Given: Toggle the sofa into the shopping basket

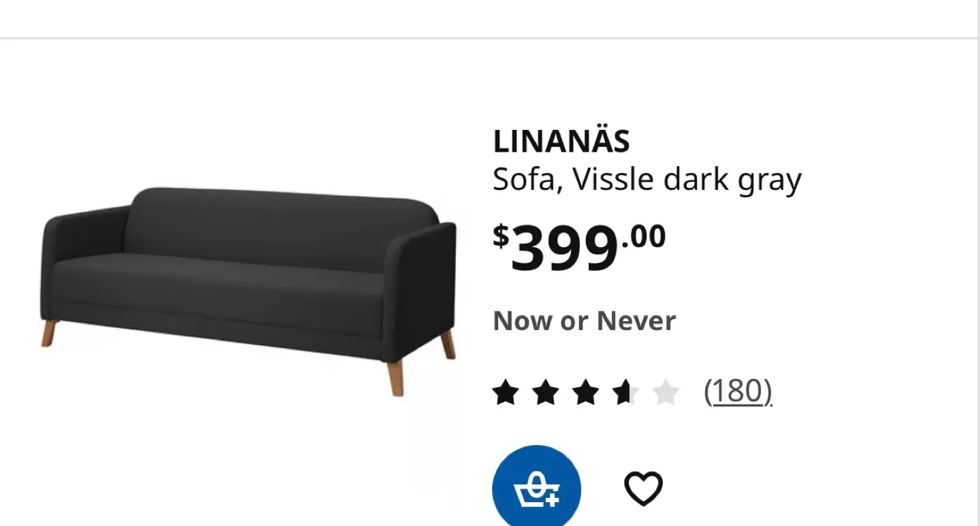Looking at the screenshot, I should pos(536,485).
